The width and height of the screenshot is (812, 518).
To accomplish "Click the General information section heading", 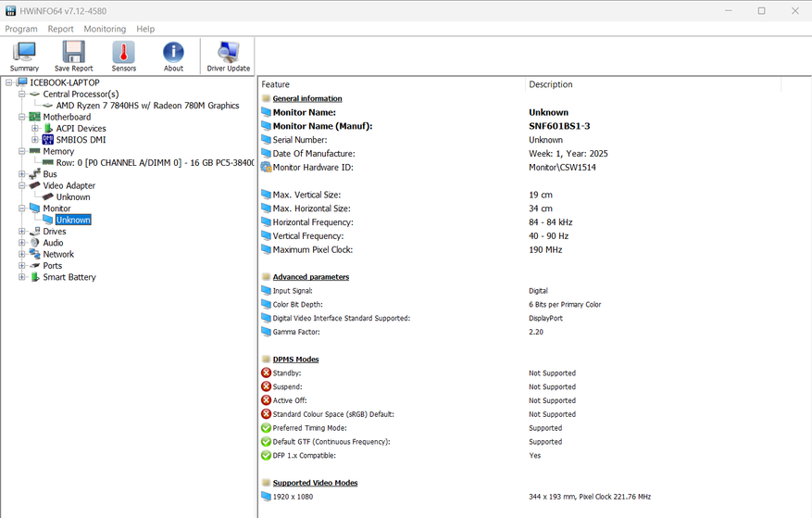I will click(x=307, y=98).
